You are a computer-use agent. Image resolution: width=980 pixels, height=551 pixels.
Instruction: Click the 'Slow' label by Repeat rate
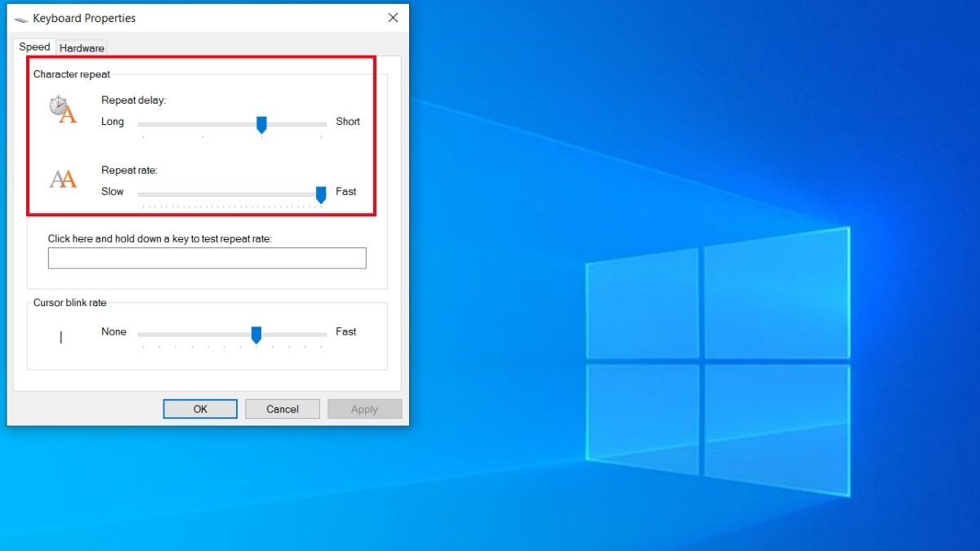[x=113, y=192]
